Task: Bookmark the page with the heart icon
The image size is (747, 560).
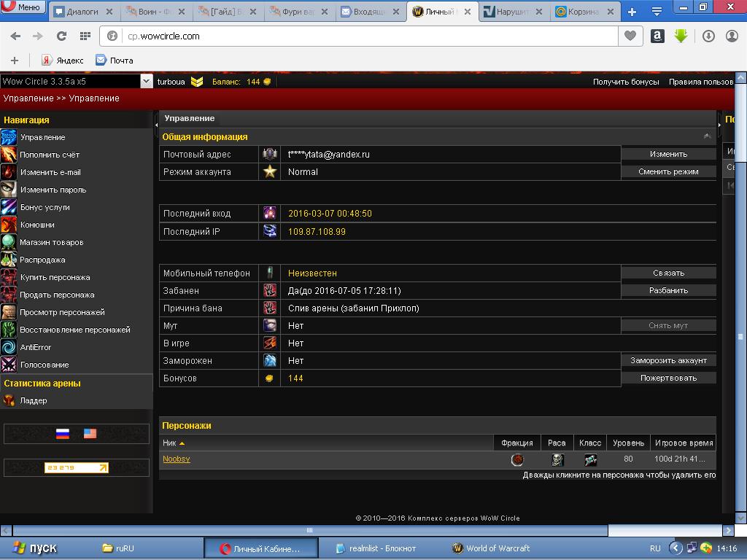Action: [629, 36]
